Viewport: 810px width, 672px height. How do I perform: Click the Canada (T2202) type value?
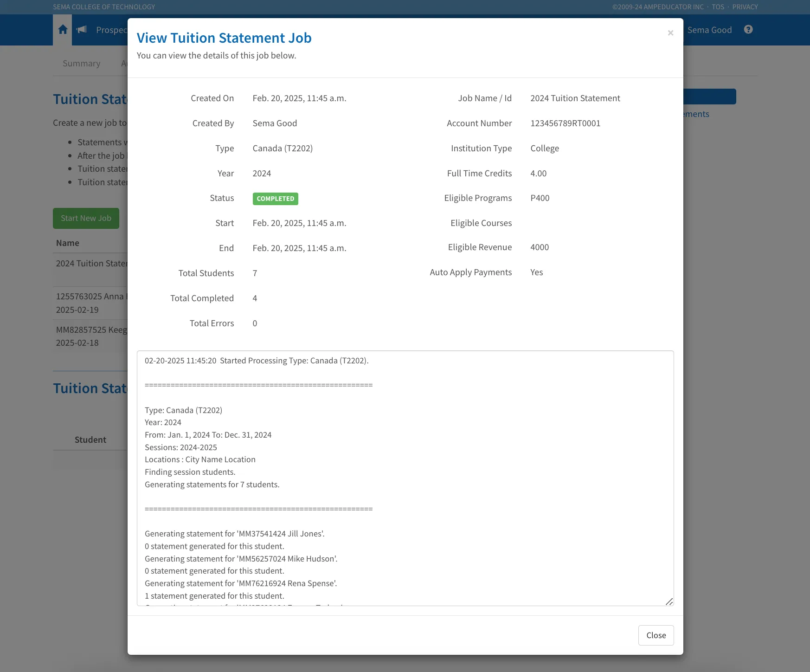283,149
